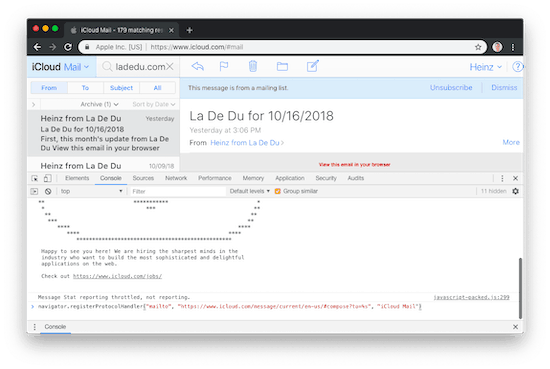Screen dimensions: 550x369
Task: Switch to Network tab
Action: click(176, 178)
